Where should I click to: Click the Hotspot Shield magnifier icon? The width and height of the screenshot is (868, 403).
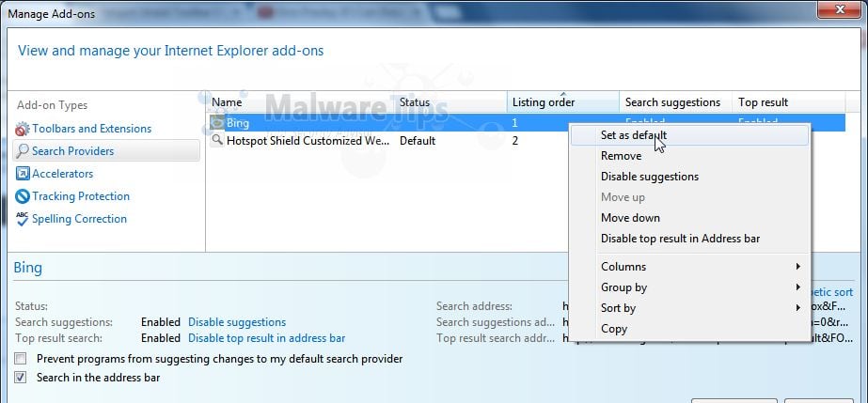[217, 140]
